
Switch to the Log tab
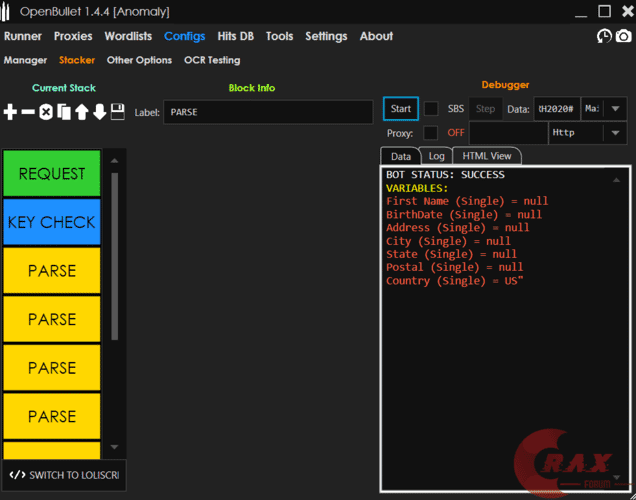(436, 156)
